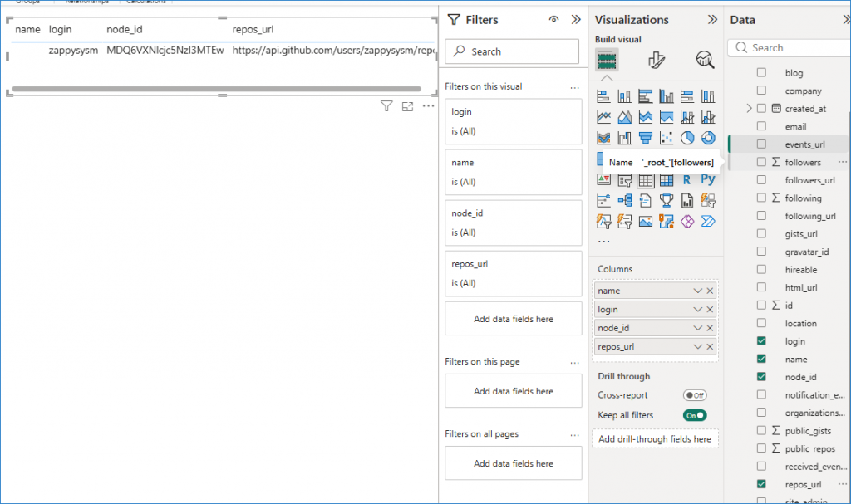Check the followers field checkbox
851x504 pixels.
(761, 162)
